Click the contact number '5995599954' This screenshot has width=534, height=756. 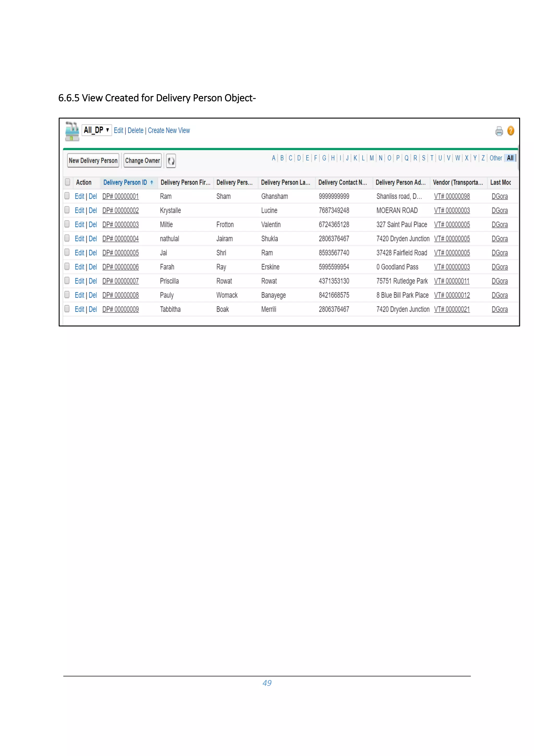coord(334,267)
